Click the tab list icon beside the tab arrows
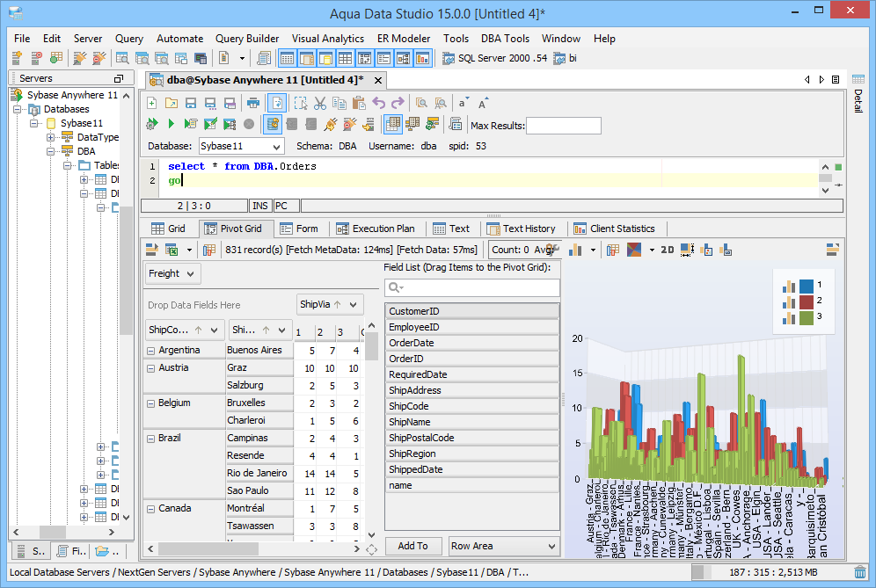Image resolution: width=876 pixels, height=588 pixels. click(836, 80)
